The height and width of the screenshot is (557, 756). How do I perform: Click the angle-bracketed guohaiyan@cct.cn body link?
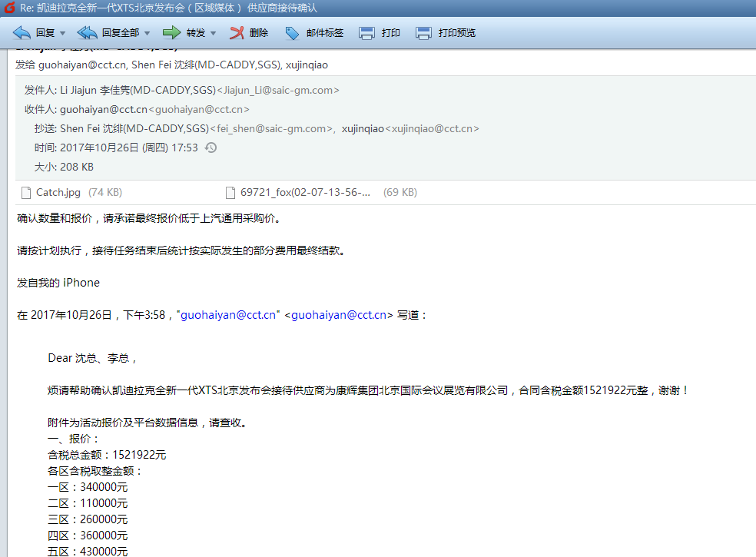338,314
